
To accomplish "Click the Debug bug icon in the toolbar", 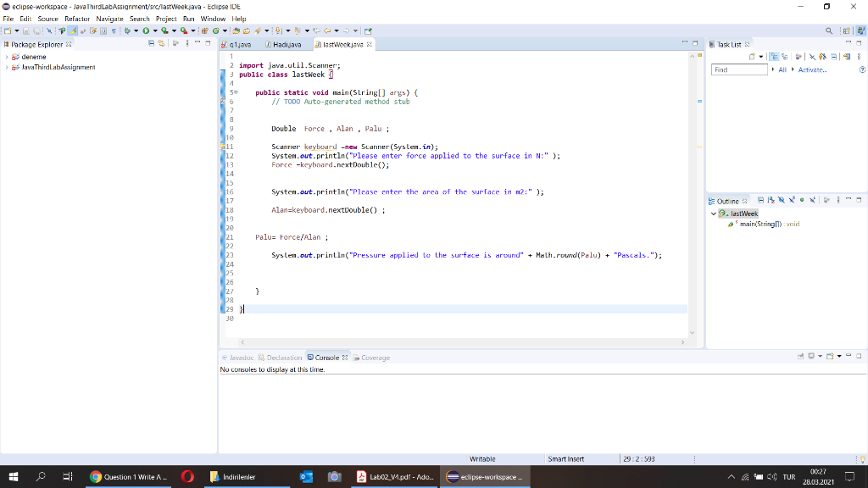I will (x=127, y=31).
